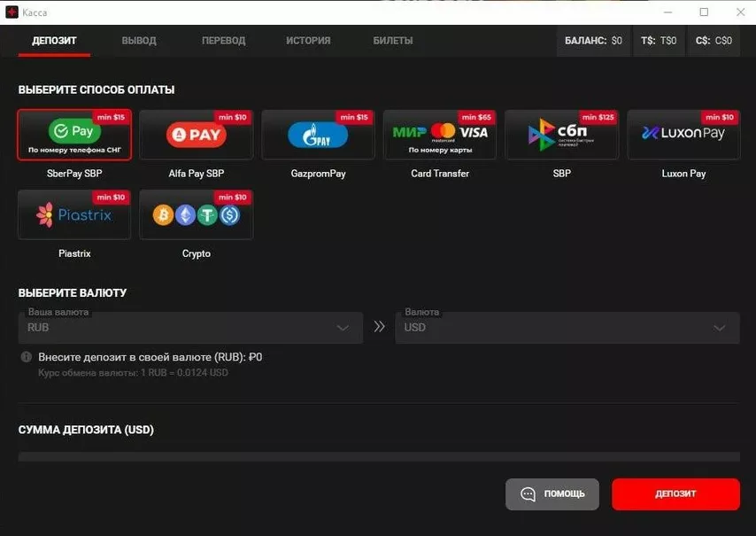The width and height of the screenshot is (756, 536).
Task: Switch to the Вывод tab
Action: [x=139, y=41]
